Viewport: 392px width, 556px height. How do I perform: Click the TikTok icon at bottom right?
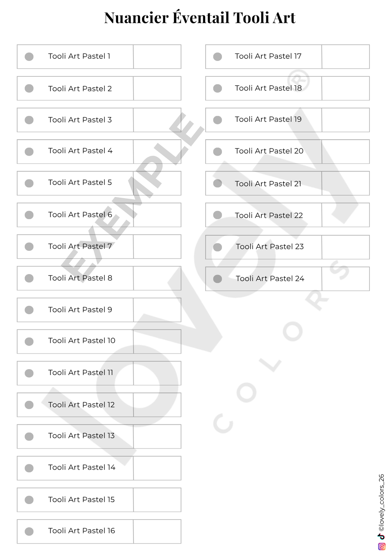click(381, 536)
